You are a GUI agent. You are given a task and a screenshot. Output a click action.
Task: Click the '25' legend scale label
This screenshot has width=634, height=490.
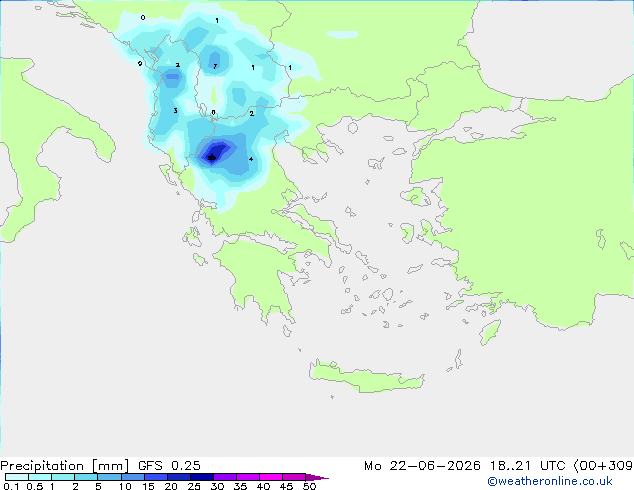pyautogui.click(x=194, y=486)
